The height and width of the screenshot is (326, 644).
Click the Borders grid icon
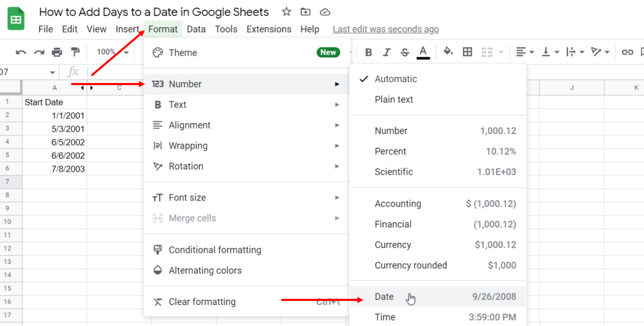467,52
